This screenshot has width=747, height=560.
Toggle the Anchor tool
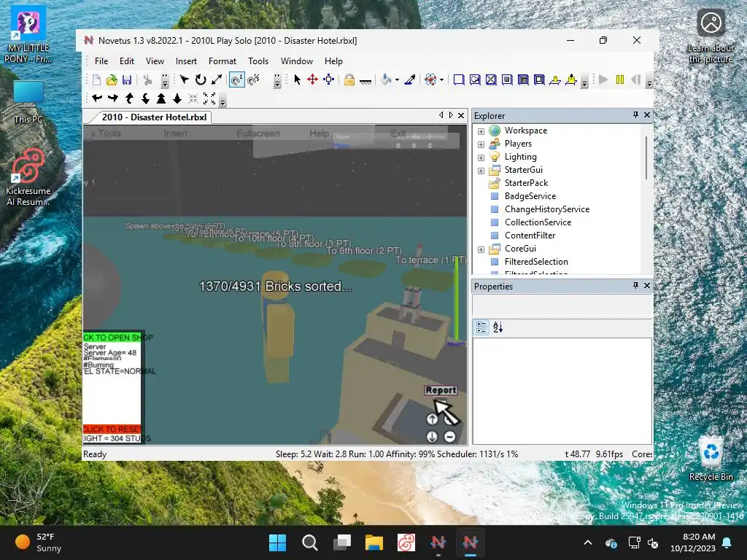[365, 80]
